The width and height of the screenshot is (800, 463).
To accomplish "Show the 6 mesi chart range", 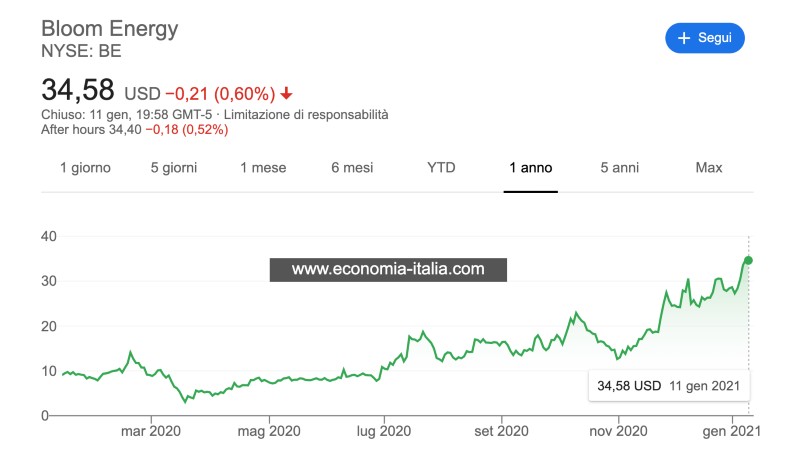I will click(x=352, y=167).
